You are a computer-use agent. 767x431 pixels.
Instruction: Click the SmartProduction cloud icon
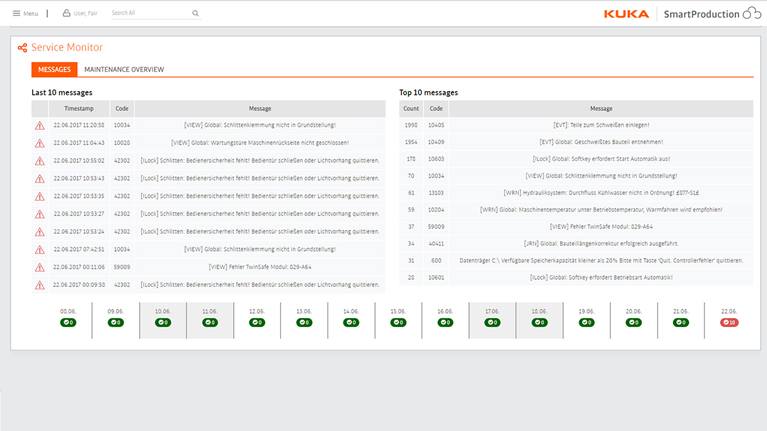pyautogui.click(x=750, y=13)
